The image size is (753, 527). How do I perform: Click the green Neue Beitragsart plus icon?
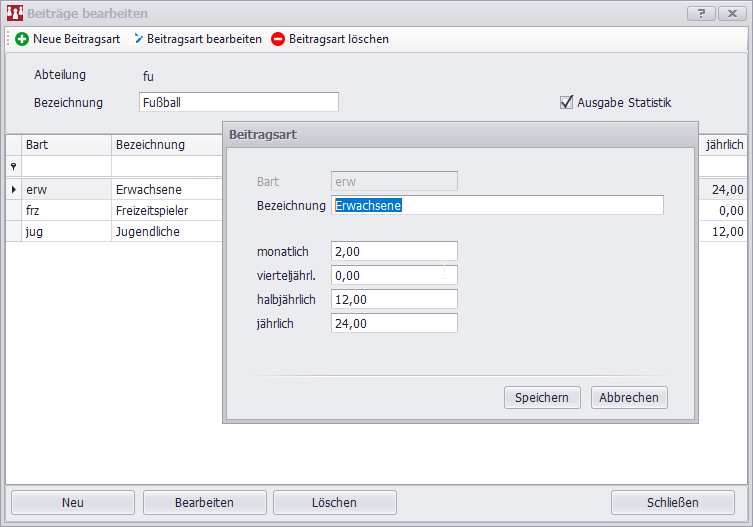22,39
